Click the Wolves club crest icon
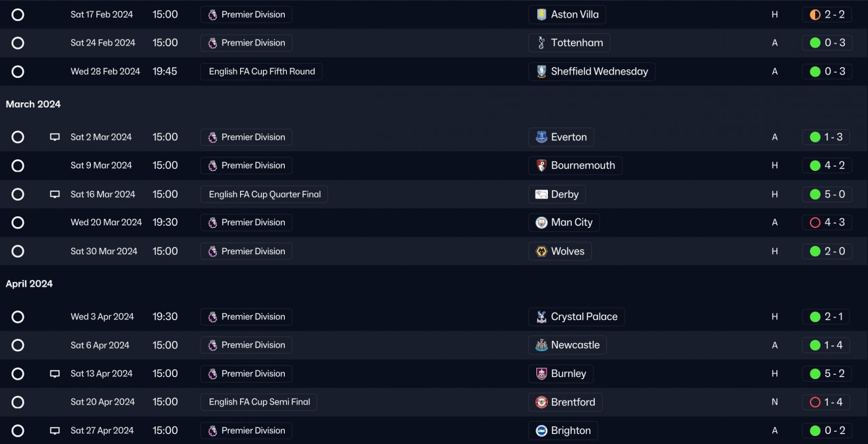868x444 pixels. [x=541, y=251]
